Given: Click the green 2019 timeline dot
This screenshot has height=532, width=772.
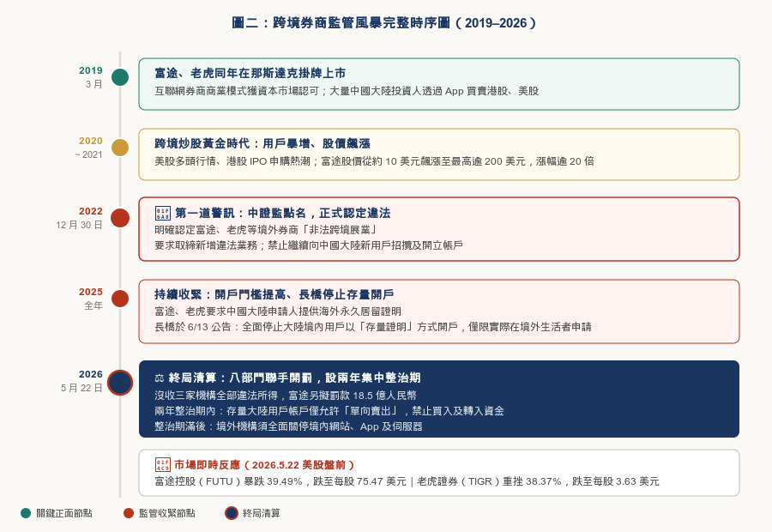Looking at the screenshot, I should 120,77.
